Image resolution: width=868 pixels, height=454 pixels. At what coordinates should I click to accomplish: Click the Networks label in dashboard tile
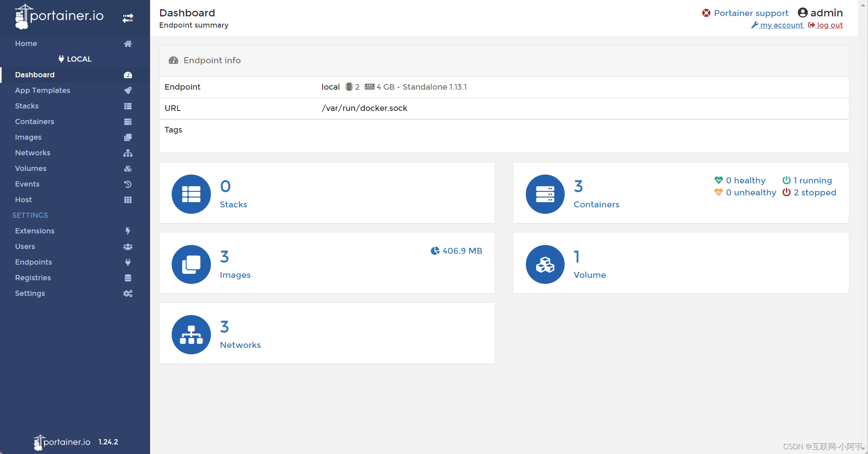[240, 345]
